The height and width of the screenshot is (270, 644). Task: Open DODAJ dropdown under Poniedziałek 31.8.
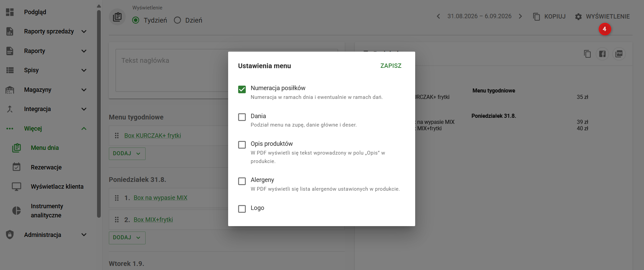pyautogui.click(x=127, y=238)
